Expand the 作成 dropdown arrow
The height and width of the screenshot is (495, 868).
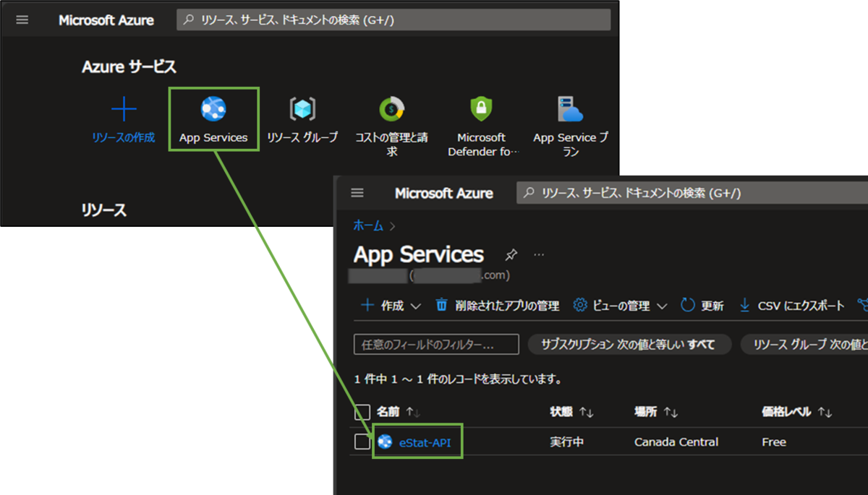coord(415,306)
